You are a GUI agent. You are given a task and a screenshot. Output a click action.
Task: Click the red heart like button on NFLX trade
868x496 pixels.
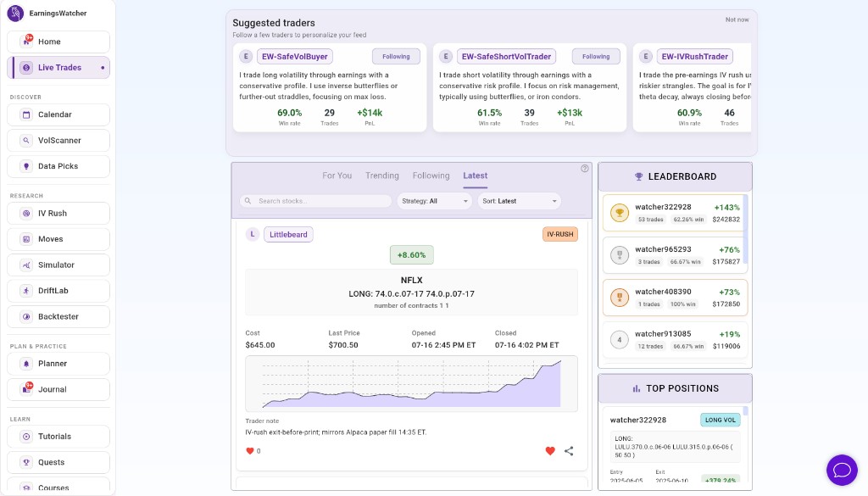pos(550,451)
